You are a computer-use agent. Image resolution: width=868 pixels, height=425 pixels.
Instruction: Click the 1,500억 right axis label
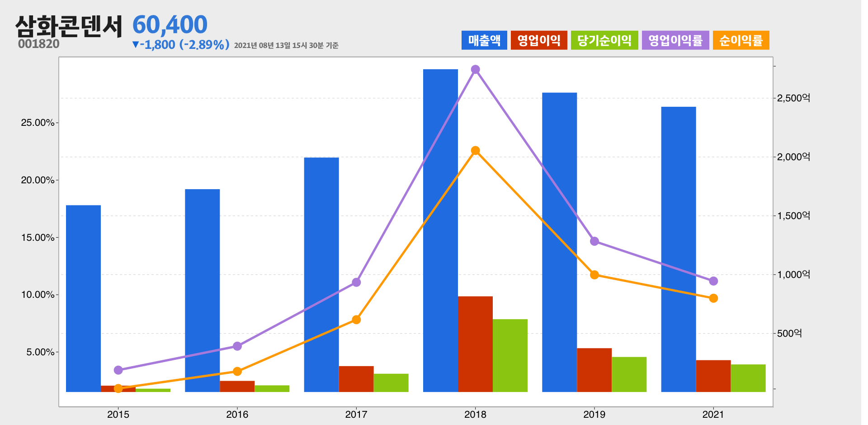(793, 215)
